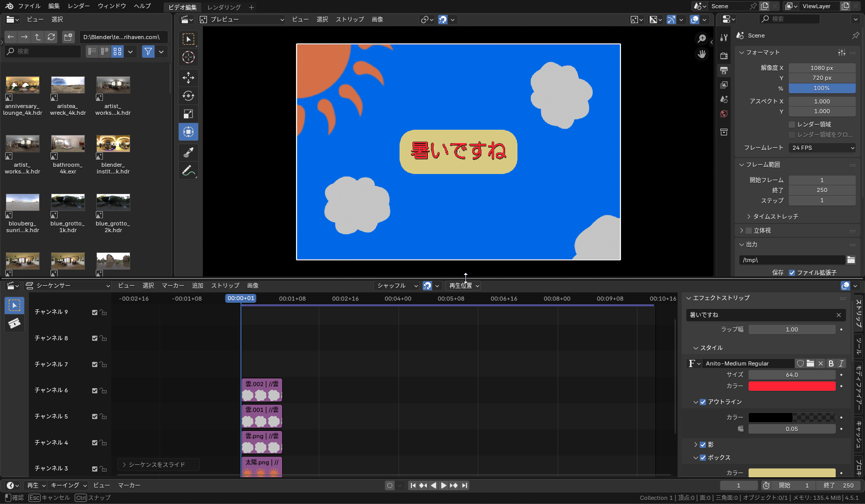Select the Rotate tool in the preview toolbar
This screenshot has width=865, height=504.
coord(188,96)
